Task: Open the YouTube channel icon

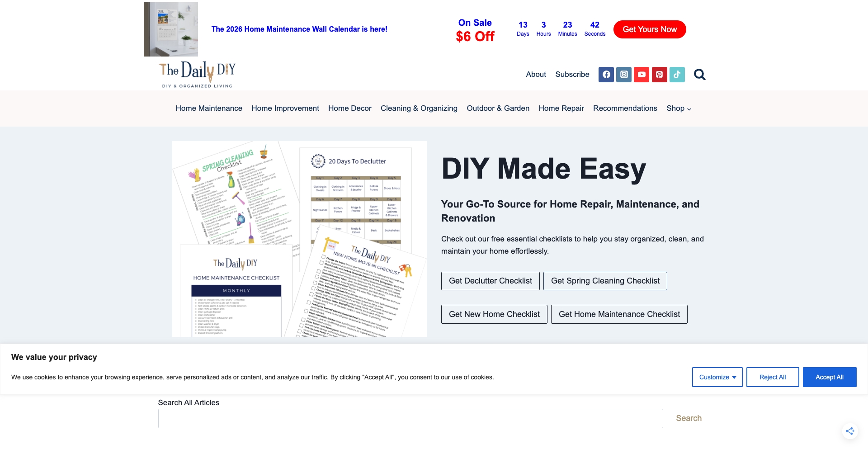Action: point(641,74)
